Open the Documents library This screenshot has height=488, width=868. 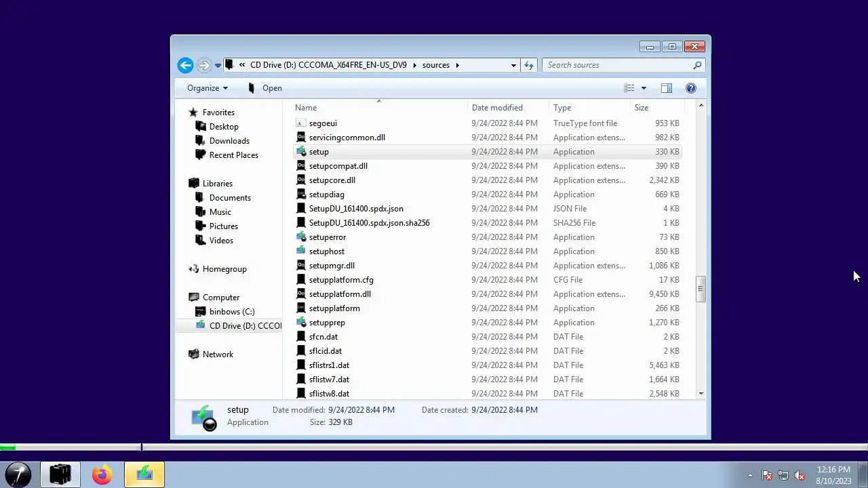(x=230, y=198)
